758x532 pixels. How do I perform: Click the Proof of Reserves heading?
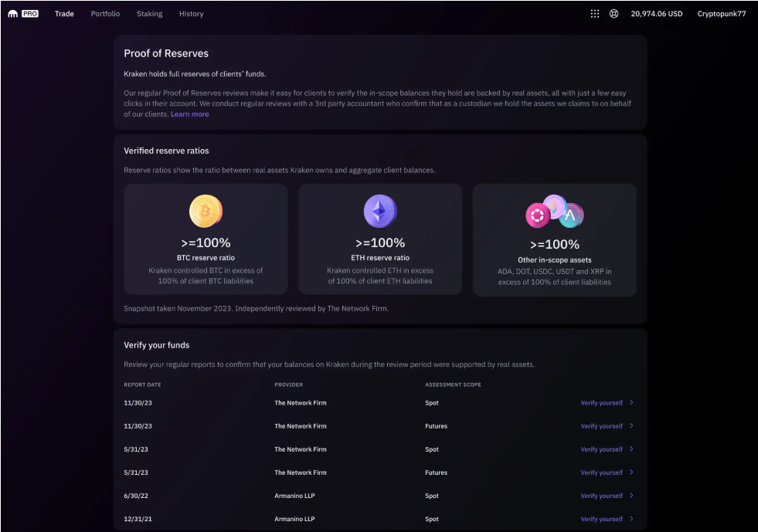tap(166, 53)
